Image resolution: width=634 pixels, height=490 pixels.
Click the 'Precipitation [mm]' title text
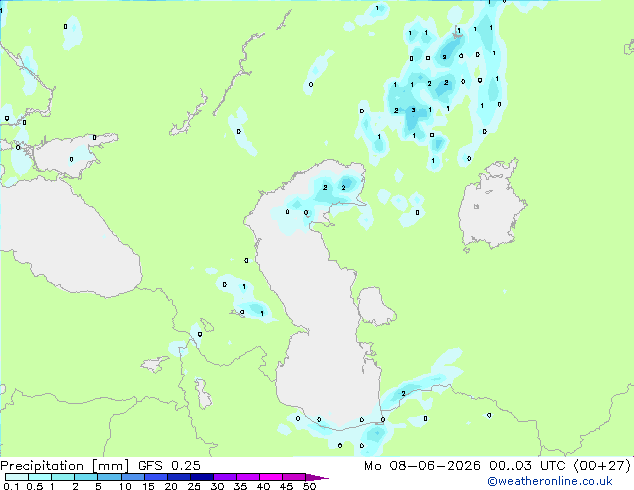point(64,466)
